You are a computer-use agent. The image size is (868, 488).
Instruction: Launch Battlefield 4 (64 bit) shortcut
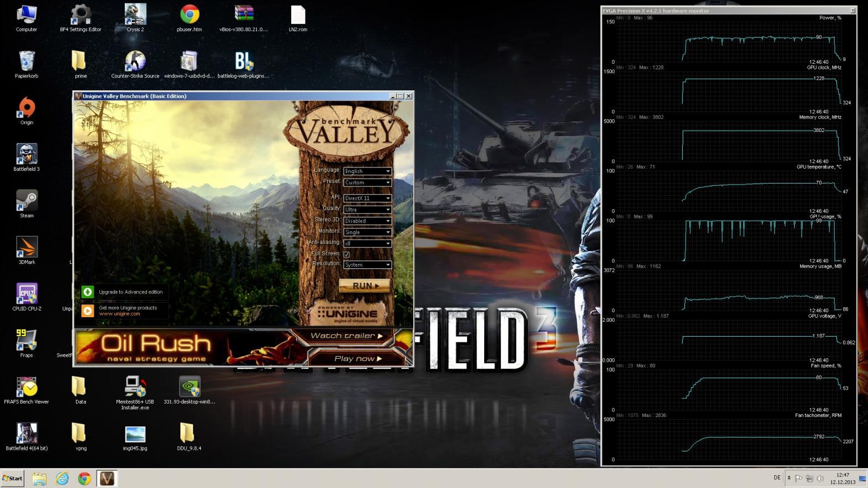(x=26, y=437)
